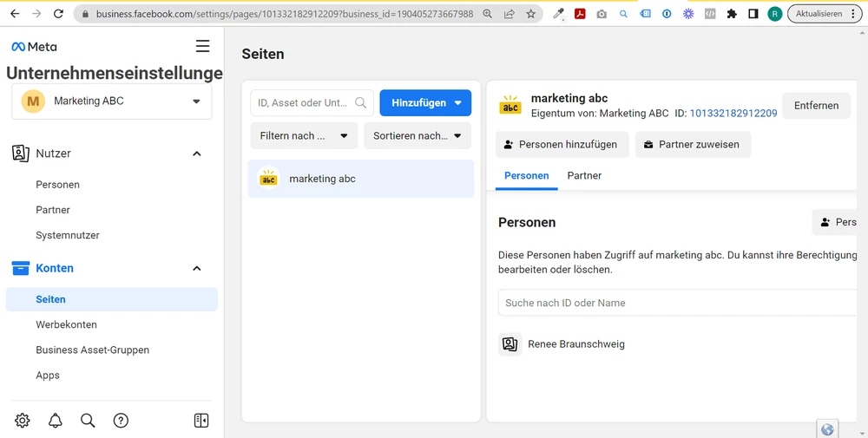Reload the page with the browser refresh icon

click(x=59, y=14)
